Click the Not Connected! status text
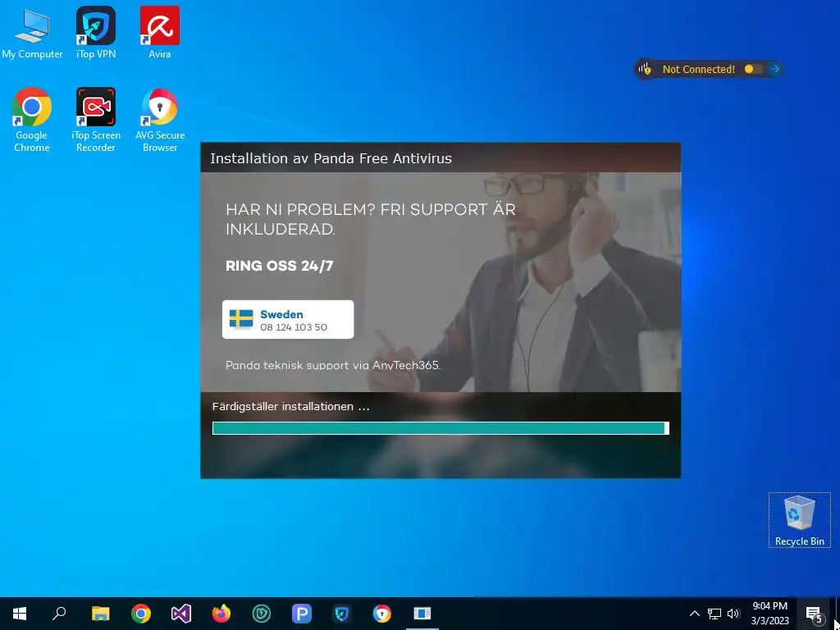 pyautogui.click(x=699, y=69)
